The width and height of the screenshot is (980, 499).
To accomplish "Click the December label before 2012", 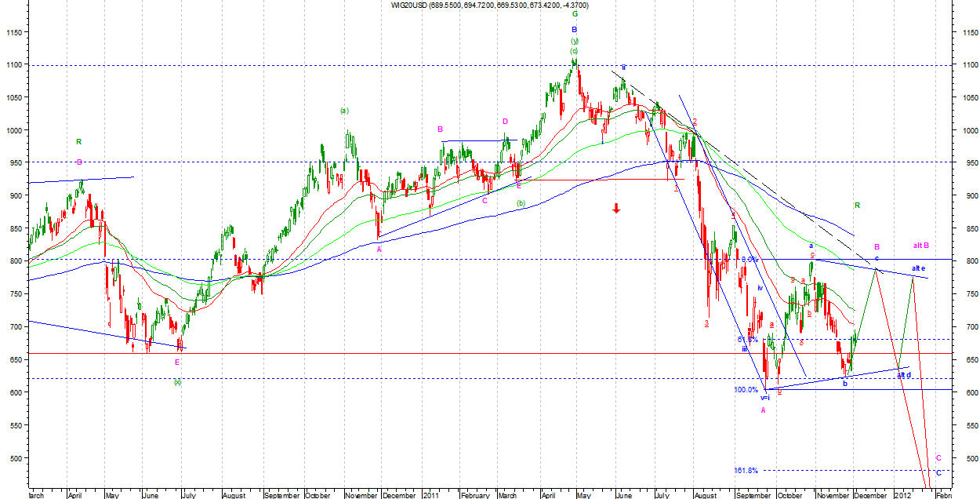I will pos(869,495).
